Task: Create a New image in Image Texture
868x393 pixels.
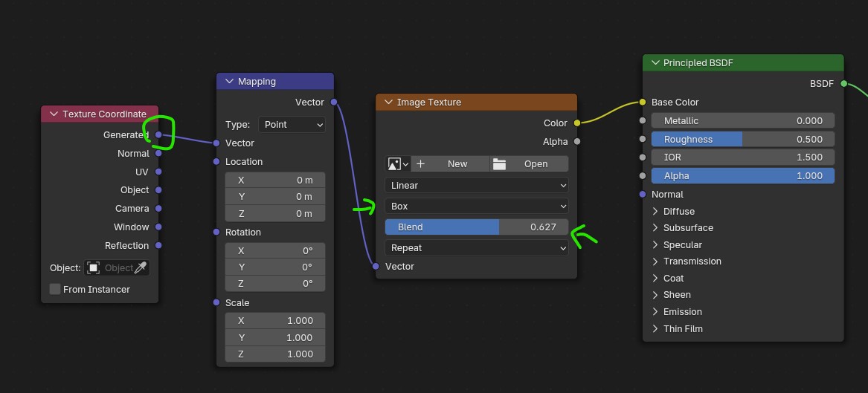Action: click(450, 163)
